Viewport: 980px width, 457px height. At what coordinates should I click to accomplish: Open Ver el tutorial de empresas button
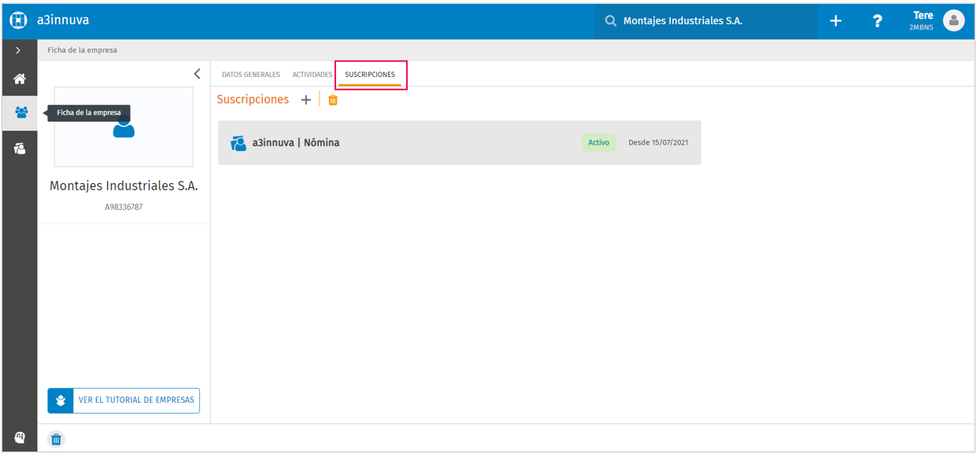pos(124,400)
